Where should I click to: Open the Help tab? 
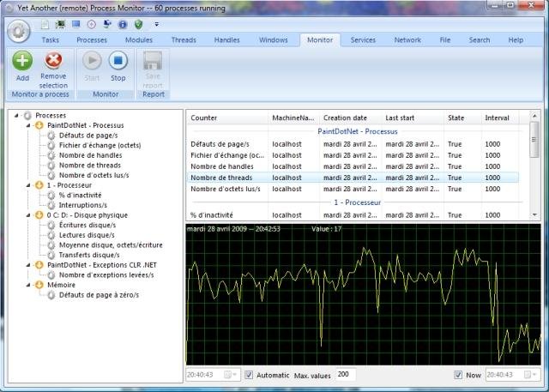coord(516,40)
